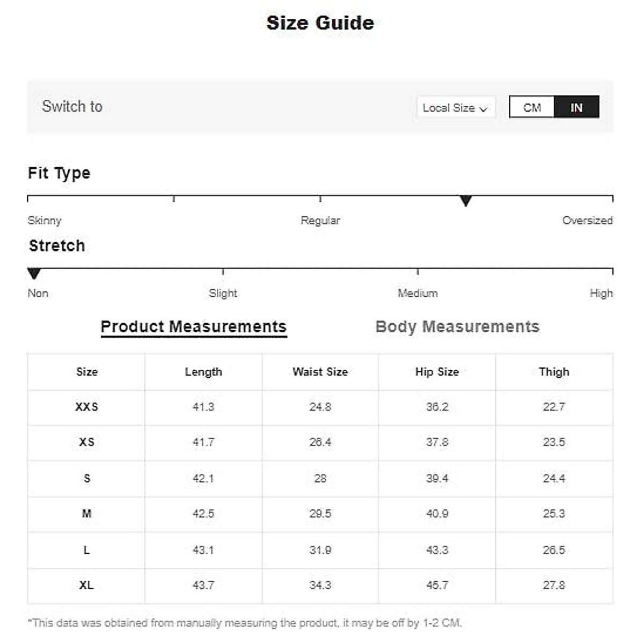Click the Regular fit label
Viewport: 644px width, 644px height.
point(320,221)
